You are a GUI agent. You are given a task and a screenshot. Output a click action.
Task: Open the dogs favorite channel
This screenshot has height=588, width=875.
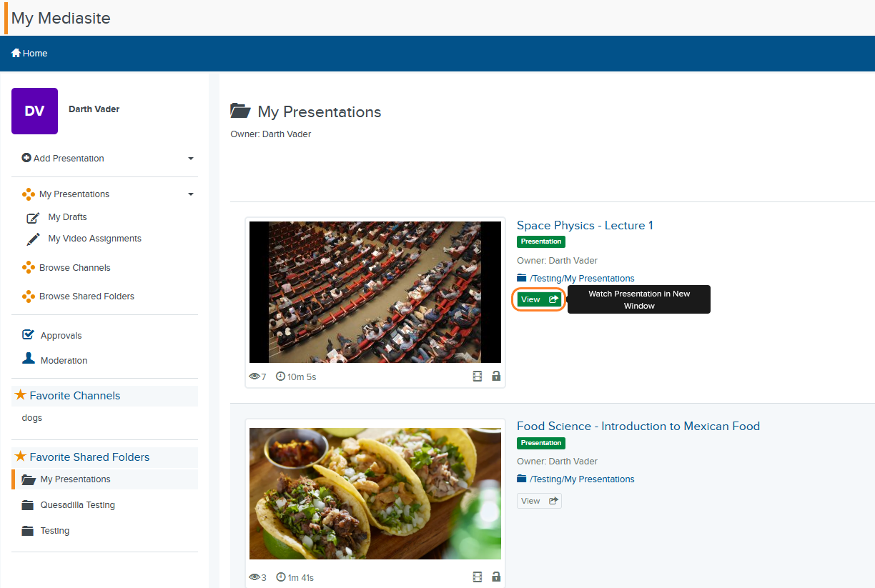[32, 418]
